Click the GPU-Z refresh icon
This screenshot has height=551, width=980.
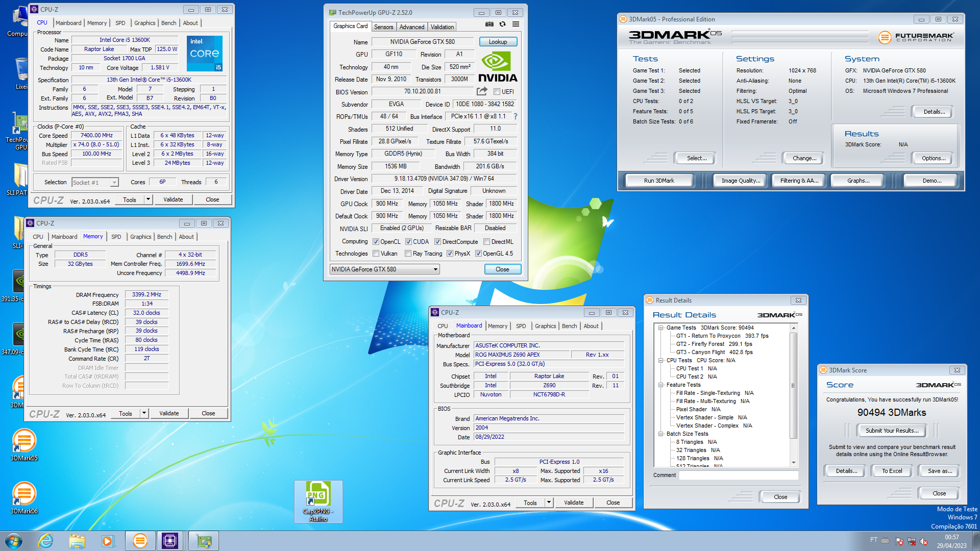(502, 24)
